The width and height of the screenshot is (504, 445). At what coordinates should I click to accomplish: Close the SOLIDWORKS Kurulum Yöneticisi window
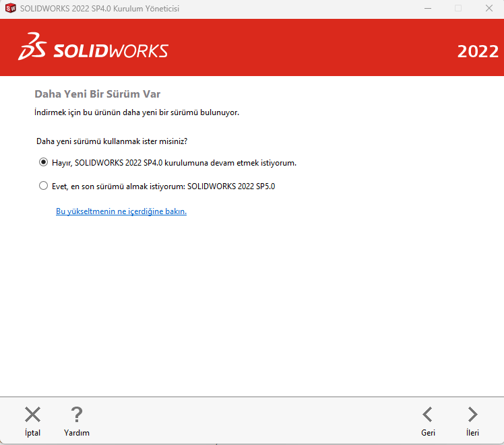coord(489,8)
